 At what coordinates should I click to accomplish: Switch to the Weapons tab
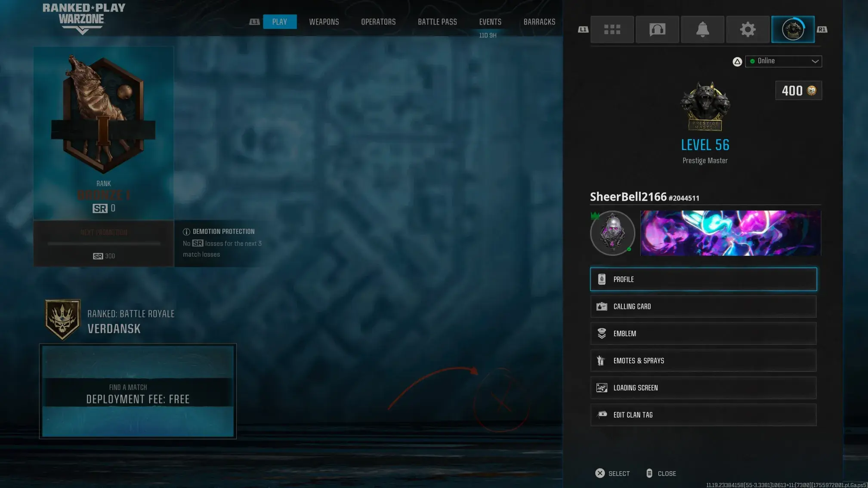click(x=324, y=21)
